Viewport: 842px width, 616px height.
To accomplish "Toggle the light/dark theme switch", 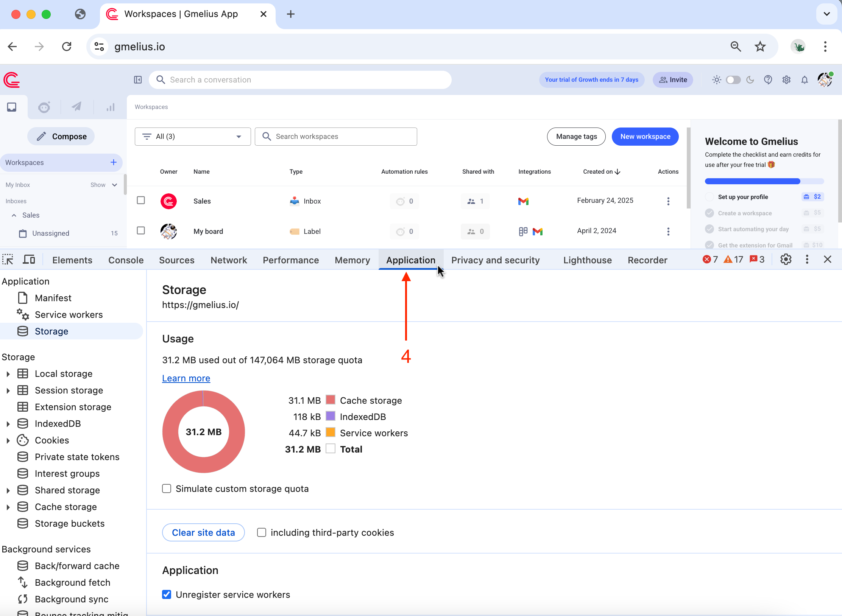I will (x=733, y=80).
